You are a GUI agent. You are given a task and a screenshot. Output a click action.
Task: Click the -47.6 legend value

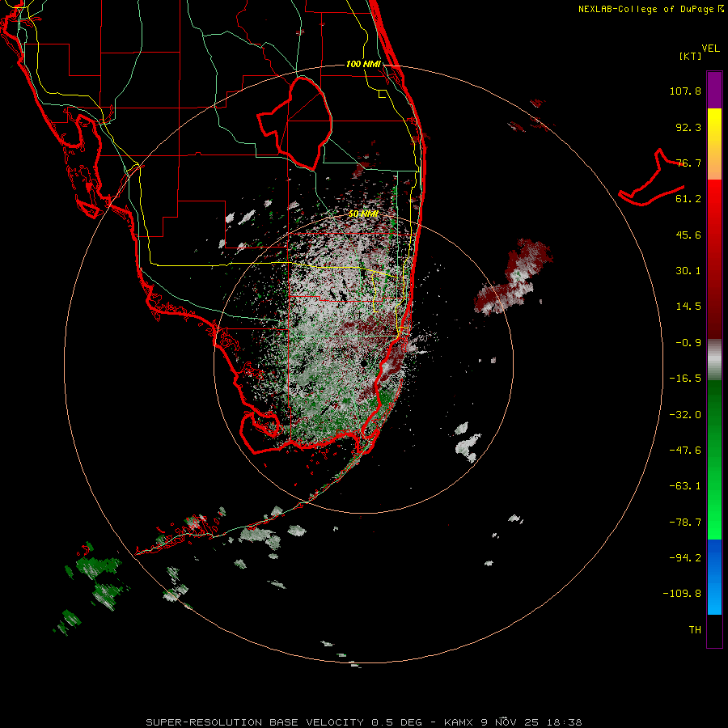pos(685,451)
